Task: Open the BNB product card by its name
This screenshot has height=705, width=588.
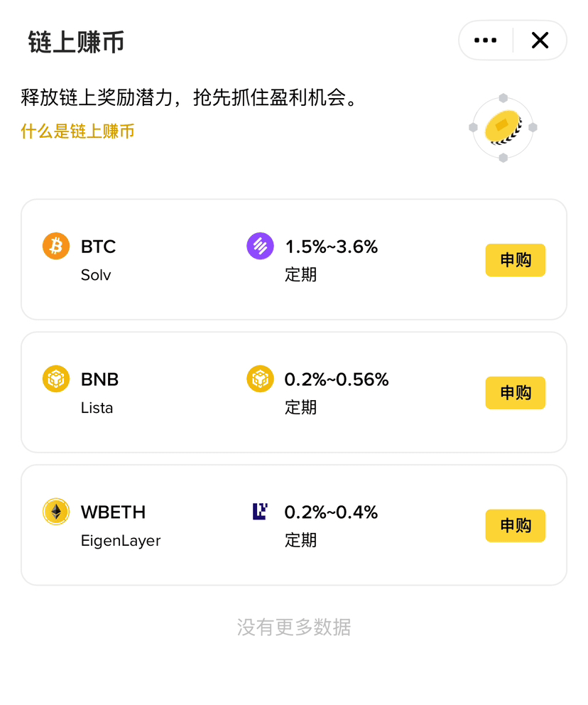Action: click(x=99, y=379)
